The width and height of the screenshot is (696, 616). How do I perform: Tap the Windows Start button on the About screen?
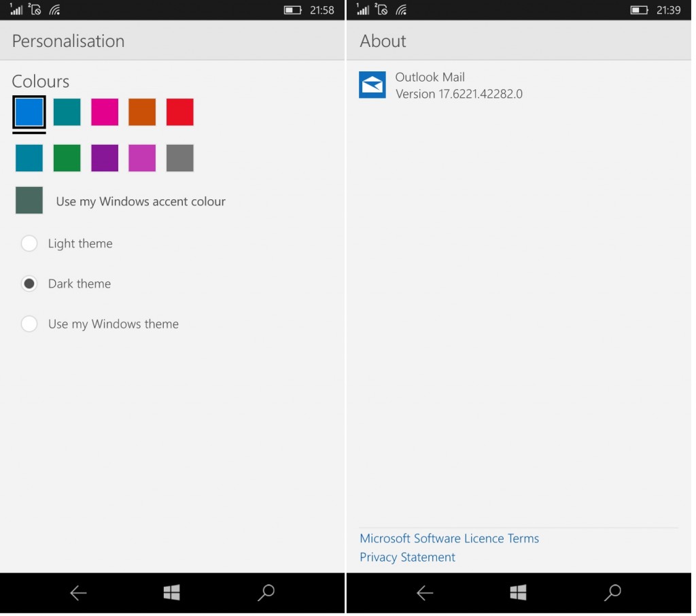tap(519, 593)
